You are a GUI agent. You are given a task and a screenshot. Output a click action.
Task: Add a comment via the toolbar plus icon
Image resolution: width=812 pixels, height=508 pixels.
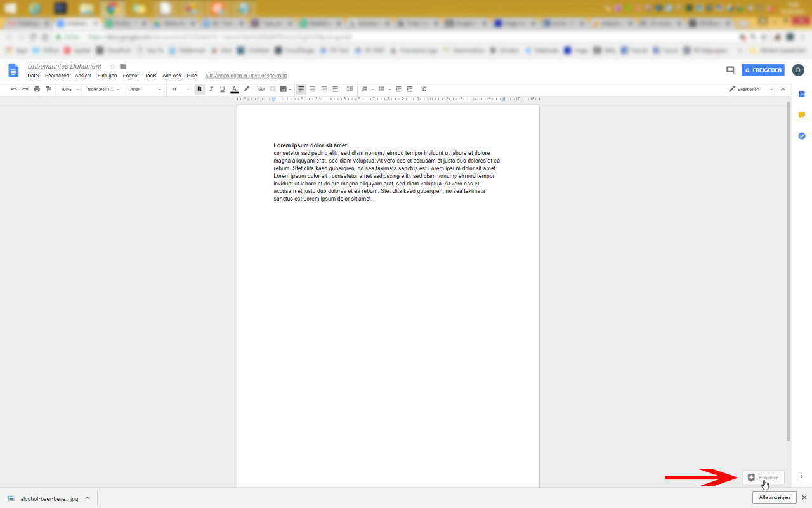point(273,89)
